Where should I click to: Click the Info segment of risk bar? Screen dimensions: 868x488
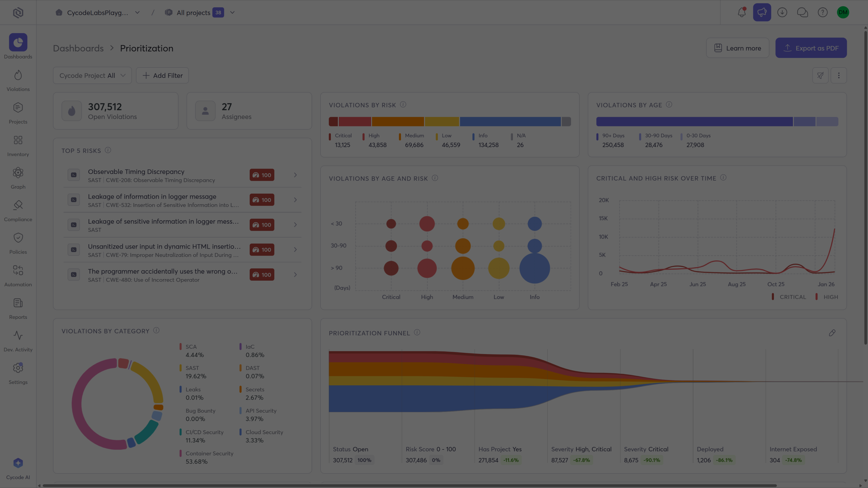510,121
